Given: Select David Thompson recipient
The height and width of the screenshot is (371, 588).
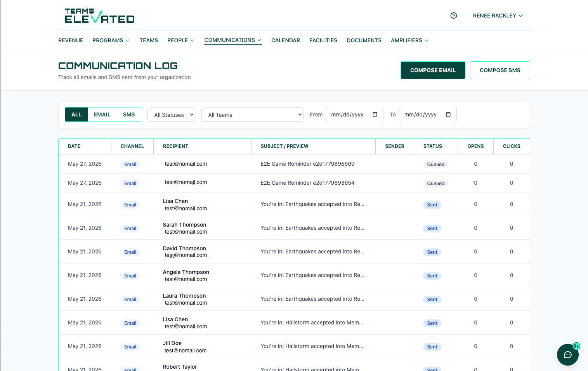Looking at the screenshot, I should coord(184,248).
